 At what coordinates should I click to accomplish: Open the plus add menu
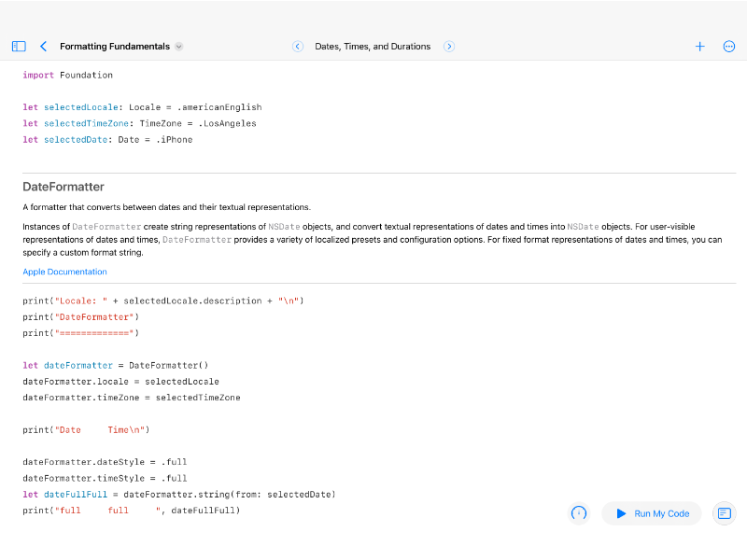pos(699,46)
